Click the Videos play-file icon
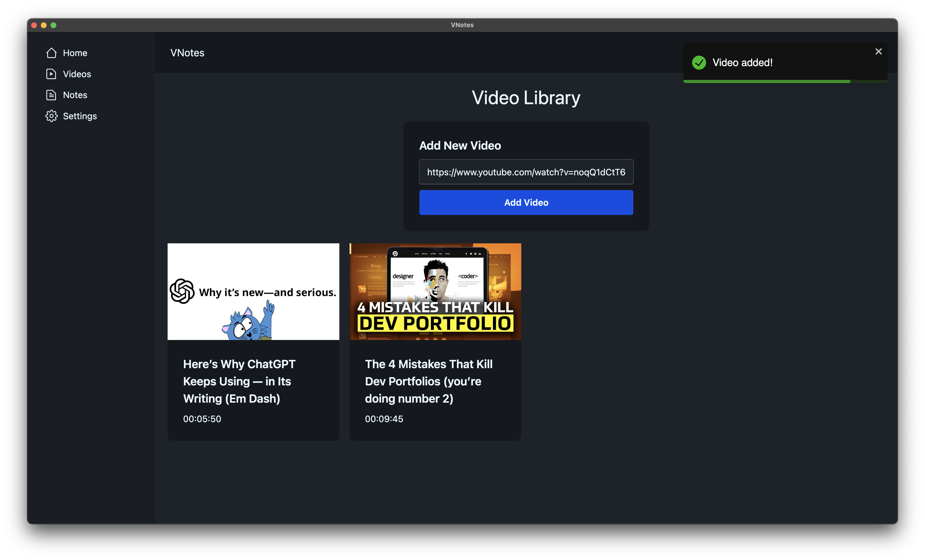This screenshot has width=925, height=560. coord(51,74)
